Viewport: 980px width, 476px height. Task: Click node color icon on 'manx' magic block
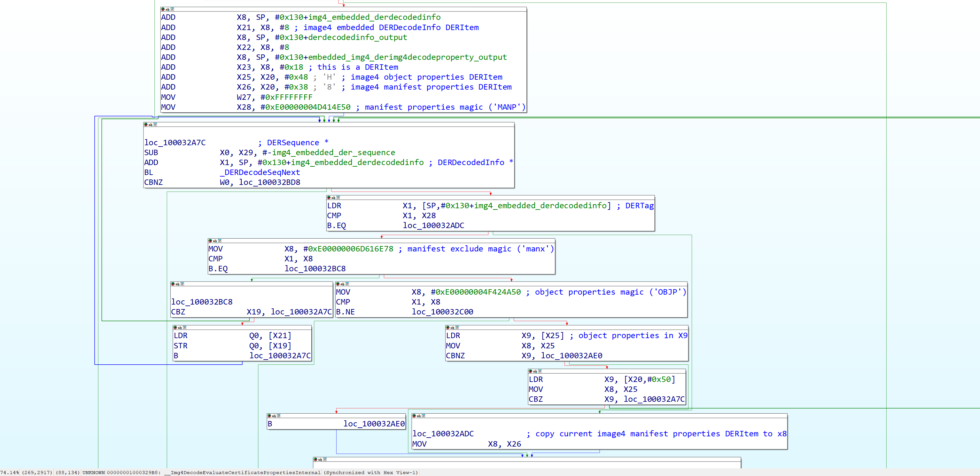(x=210, y=241)
